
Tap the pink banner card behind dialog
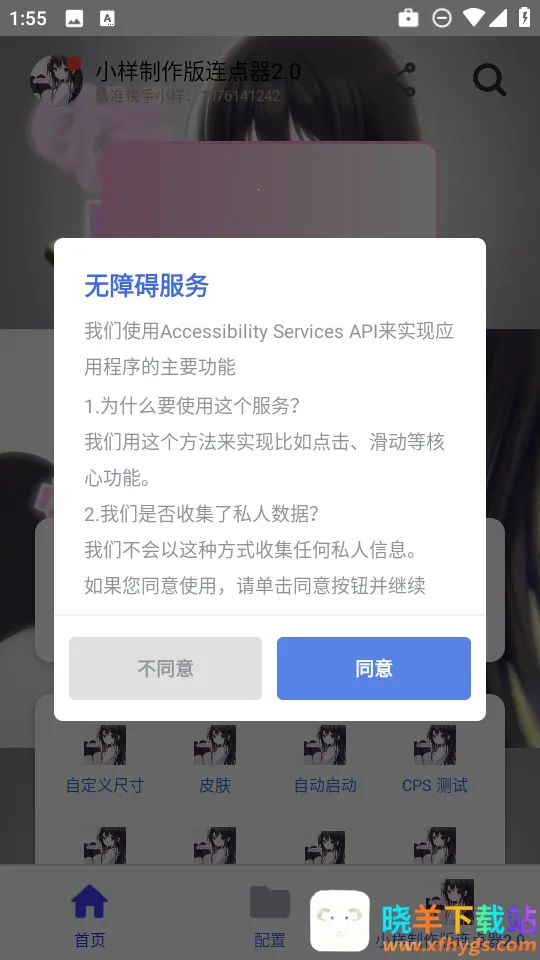269,190
